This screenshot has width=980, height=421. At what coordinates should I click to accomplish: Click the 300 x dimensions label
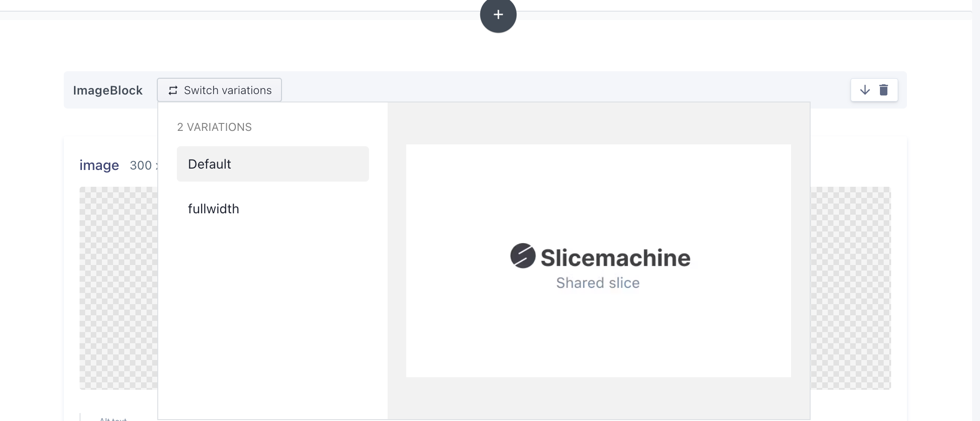click(143, 165)
